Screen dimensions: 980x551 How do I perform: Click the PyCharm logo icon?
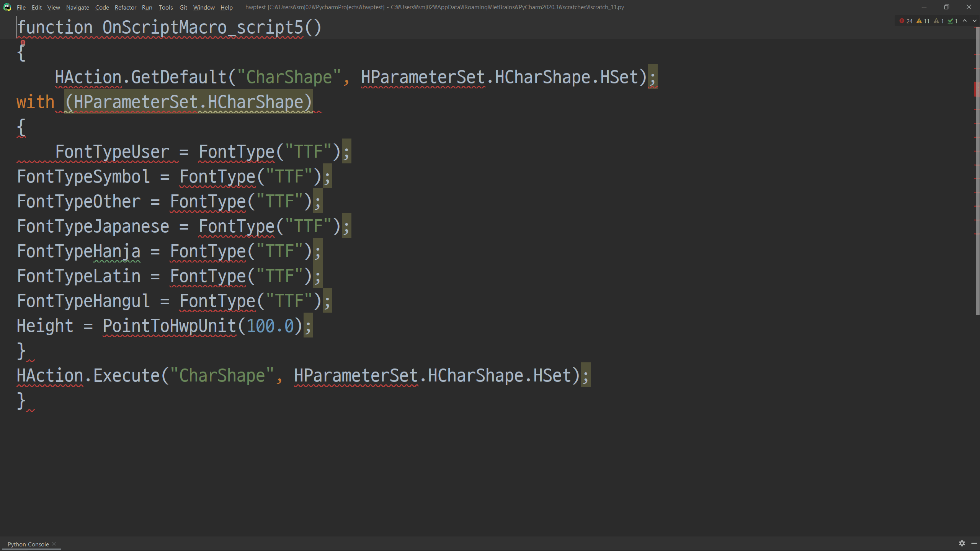(7, 7)
